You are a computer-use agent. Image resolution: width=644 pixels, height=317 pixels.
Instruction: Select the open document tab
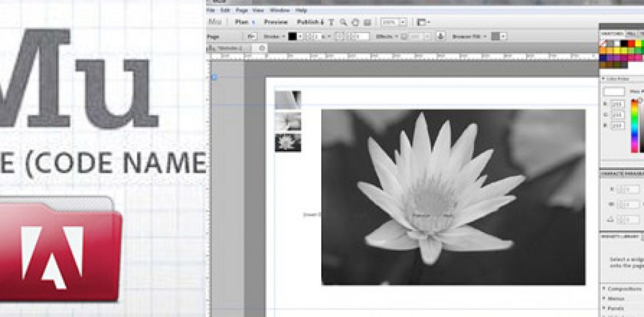[237, 48]
